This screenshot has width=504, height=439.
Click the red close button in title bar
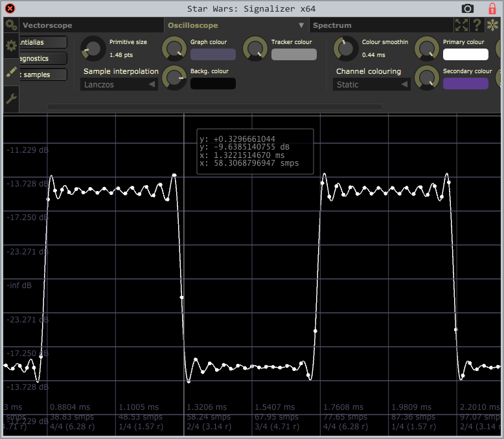[x=10, y=8]
